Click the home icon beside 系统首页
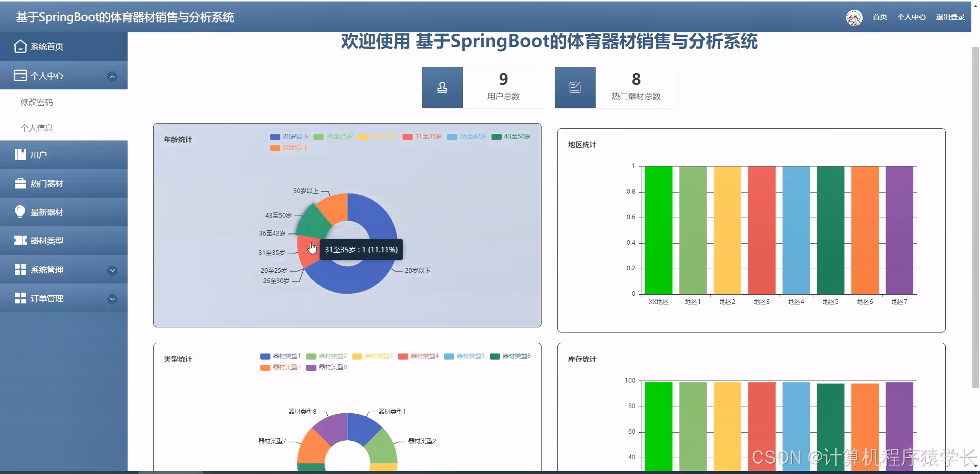This screenshot has height=474, width=980. pos(20,46)
